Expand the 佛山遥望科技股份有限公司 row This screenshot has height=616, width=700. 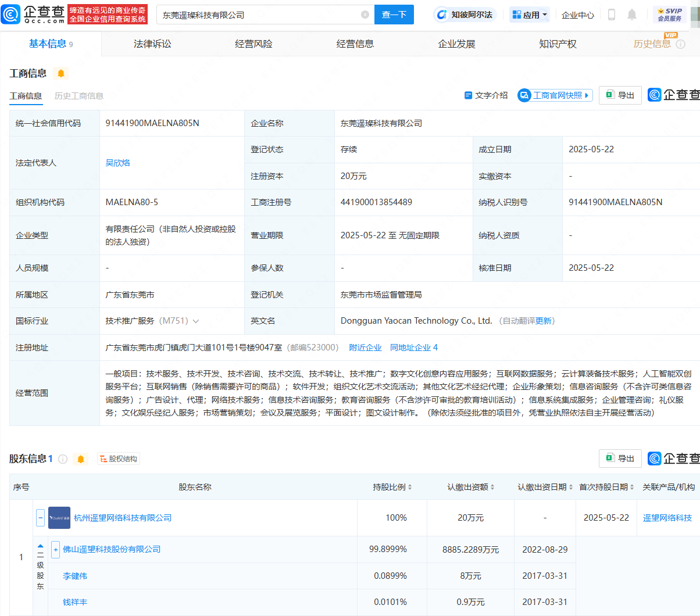point(56,549)
